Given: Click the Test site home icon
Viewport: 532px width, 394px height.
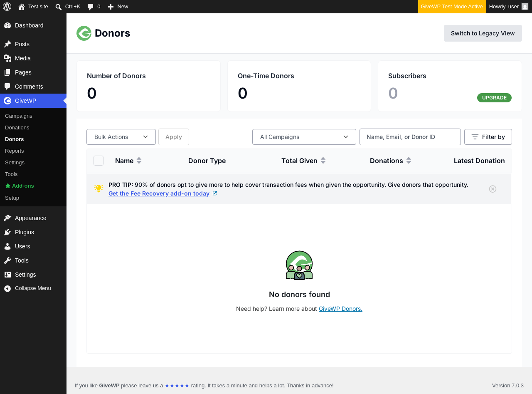Looking at the screenshot, I should coord(22,7).
